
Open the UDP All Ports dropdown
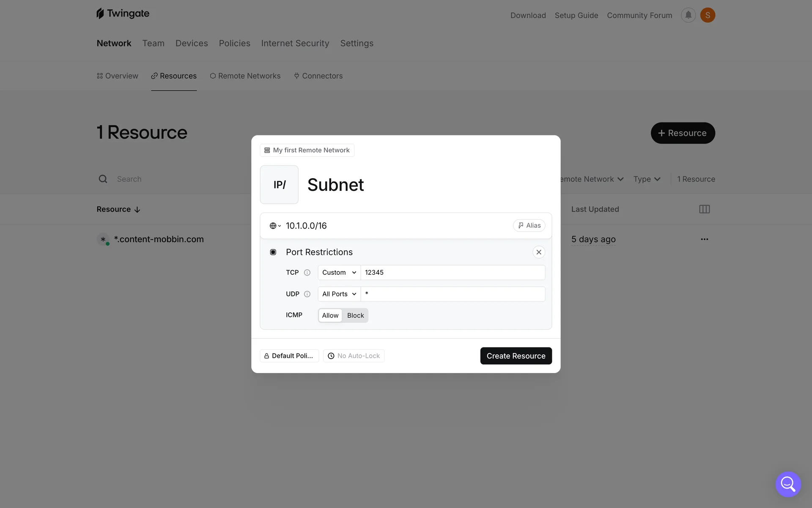[339, 294]
